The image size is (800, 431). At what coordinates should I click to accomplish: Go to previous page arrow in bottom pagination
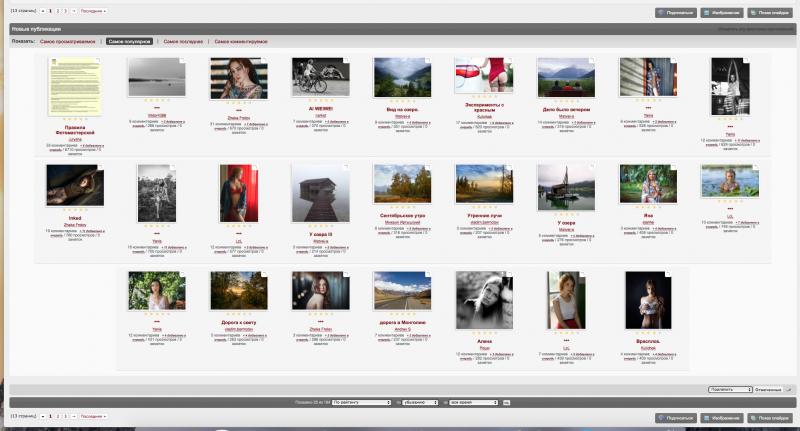[42, 416]
